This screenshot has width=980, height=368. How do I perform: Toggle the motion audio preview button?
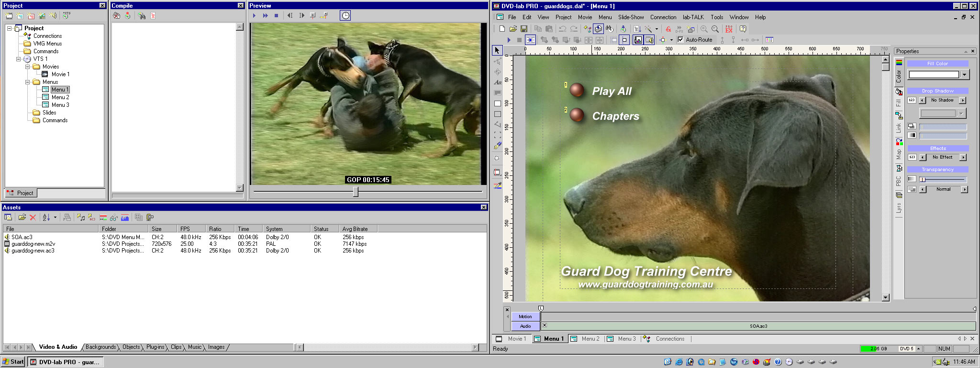click(649, 40)
